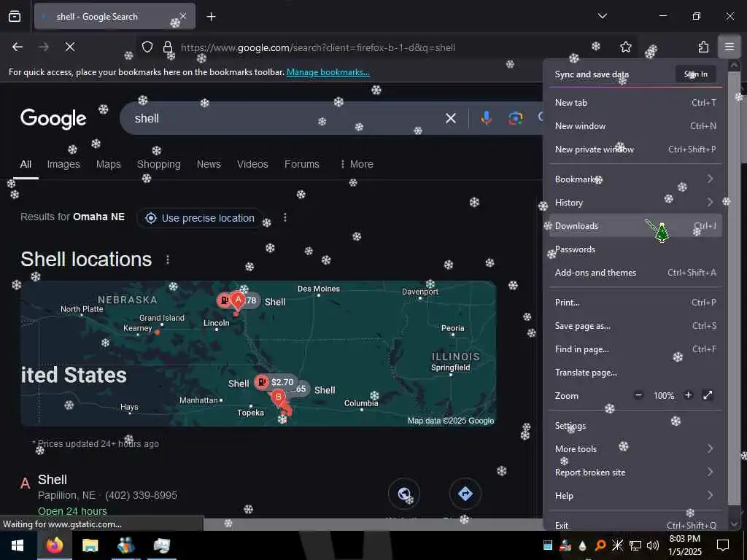Open Firefox View in the tab strip
Image resolution: width=747 pixels, height=560 pixels.
(15, 17)
